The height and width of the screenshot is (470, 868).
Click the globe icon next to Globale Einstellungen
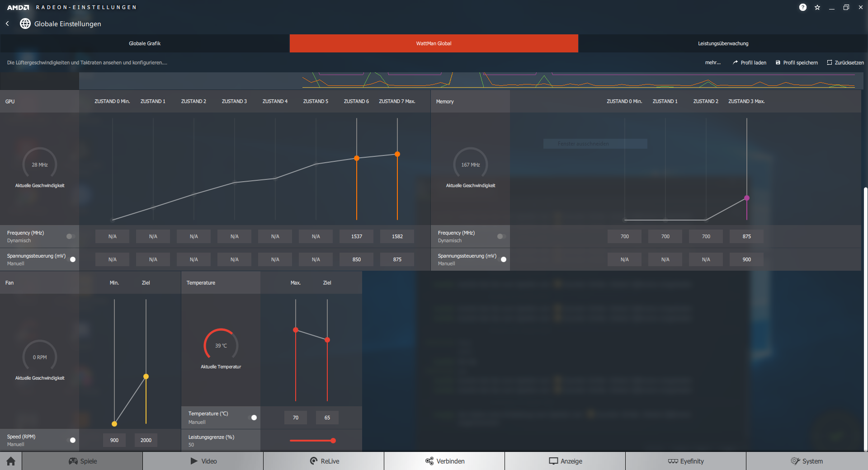(x=25, y=23)
